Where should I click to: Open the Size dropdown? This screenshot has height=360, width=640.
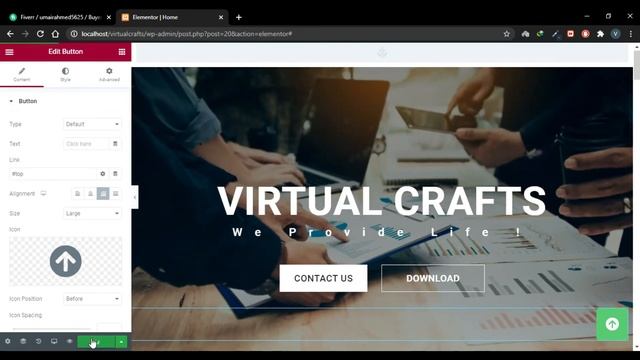(x=92, y=213)
